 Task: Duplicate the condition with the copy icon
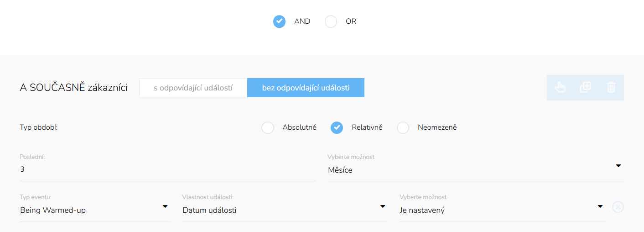[x=585, y=88]
